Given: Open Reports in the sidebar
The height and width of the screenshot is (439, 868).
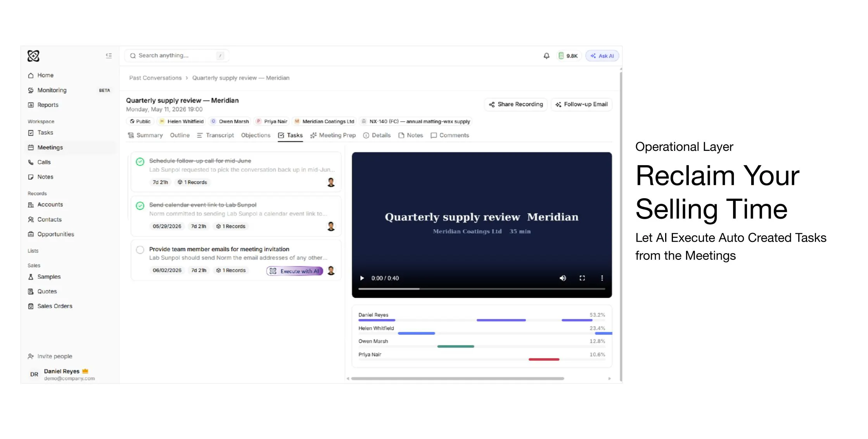Looking at the screenshot, I should (x=48, y=105).
